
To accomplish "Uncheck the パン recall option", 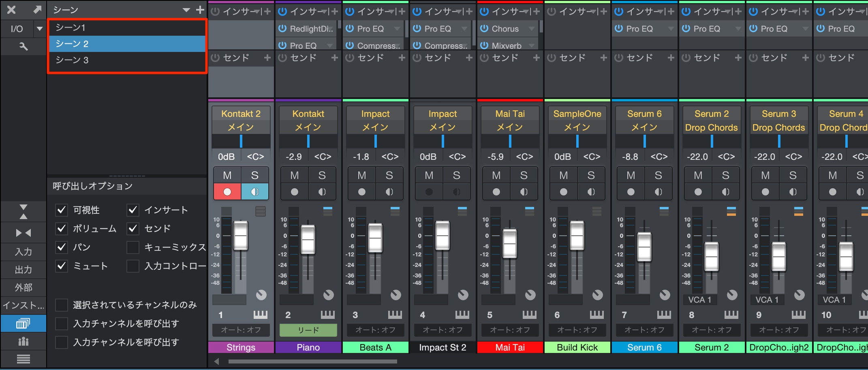I will (x=61, y=247).
